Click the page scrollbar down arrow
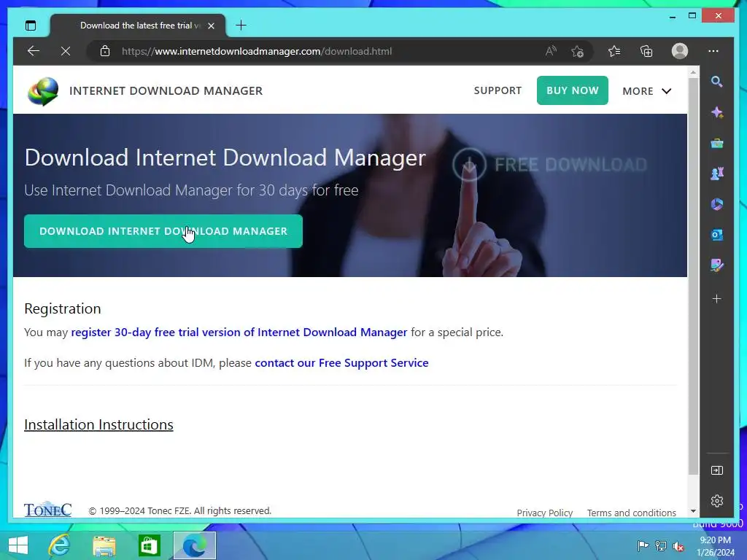747x560 pixels. [693, 511]
